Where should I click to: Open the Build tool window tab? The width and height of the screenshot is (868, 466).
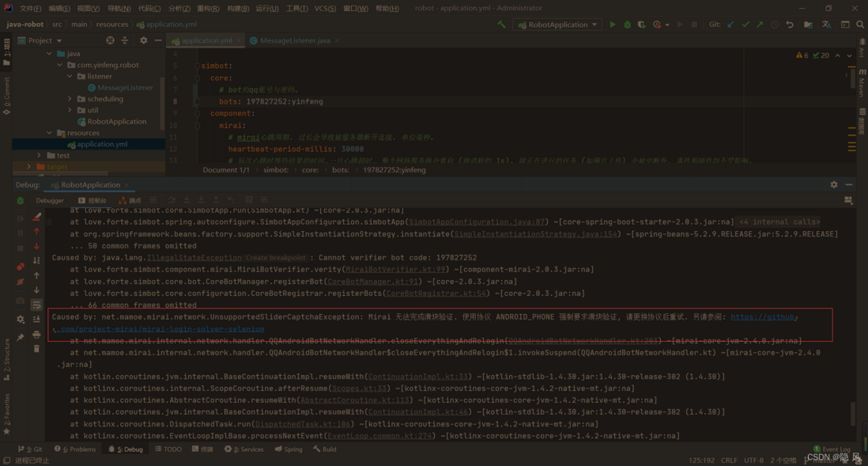click(x=325, y=449)
